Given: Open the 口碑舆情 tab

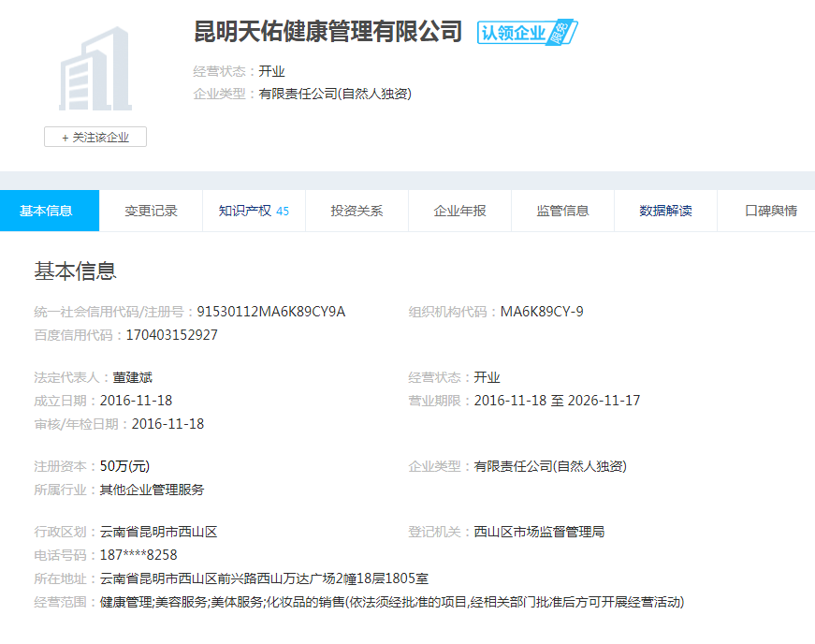Looking at the screenshot, I should [x=770, y=211].
